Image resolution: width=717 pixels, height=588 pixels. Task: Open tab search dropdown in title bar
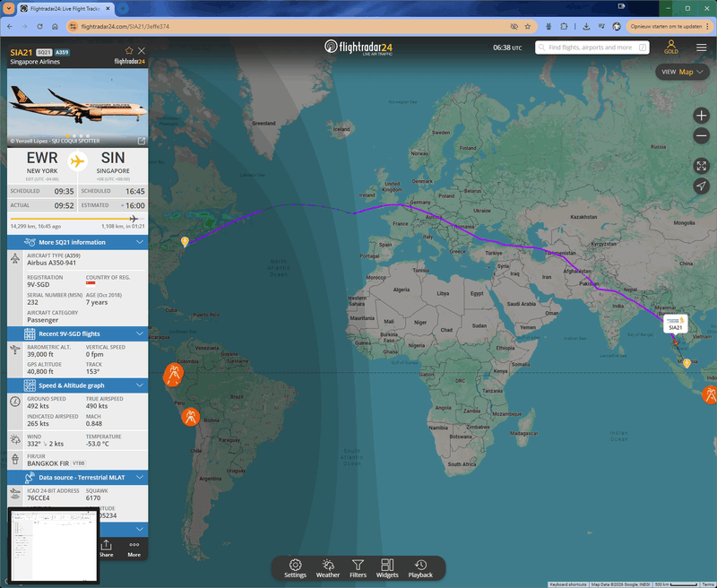pyautogui.click(x=9, y=8)
